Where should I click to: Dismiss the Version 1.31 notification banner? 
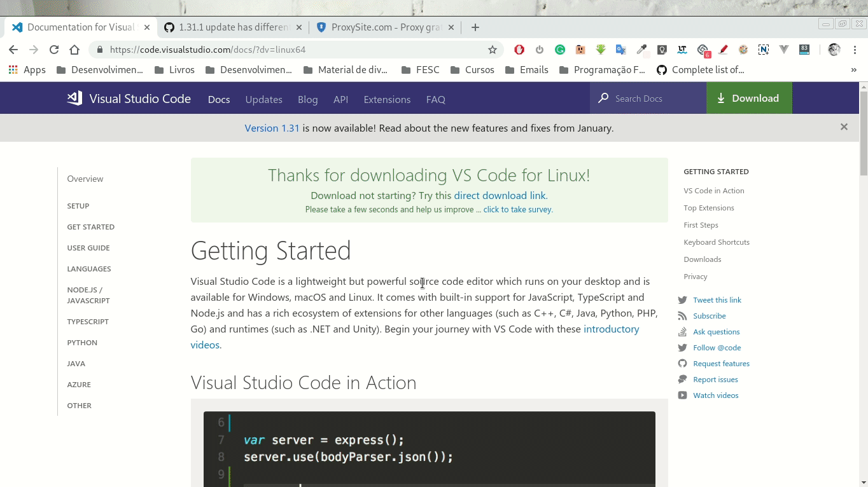pyautogui.click(x=844, y=127)
